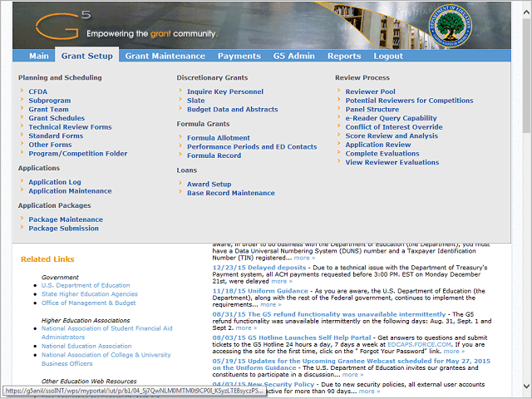Open the Grant Maintenance menu
The image size is (532, 399).
point(165,56)
